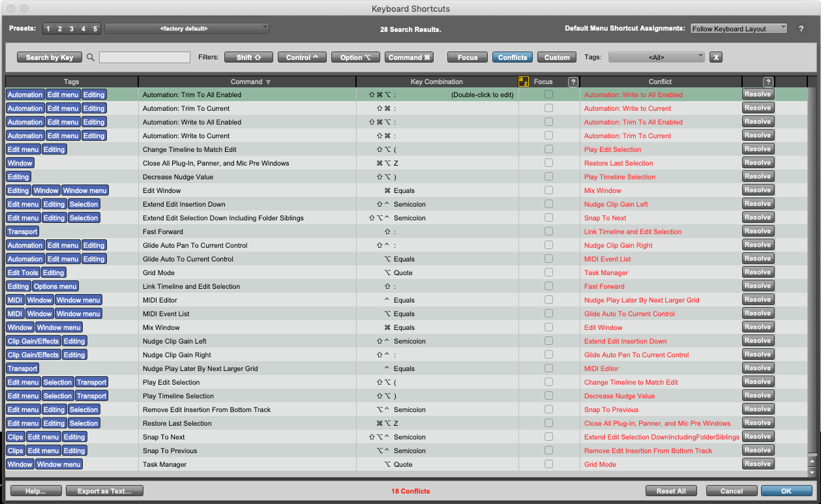Open the factory default presets dropdown

pyautogui.click(x=187, y=29)
